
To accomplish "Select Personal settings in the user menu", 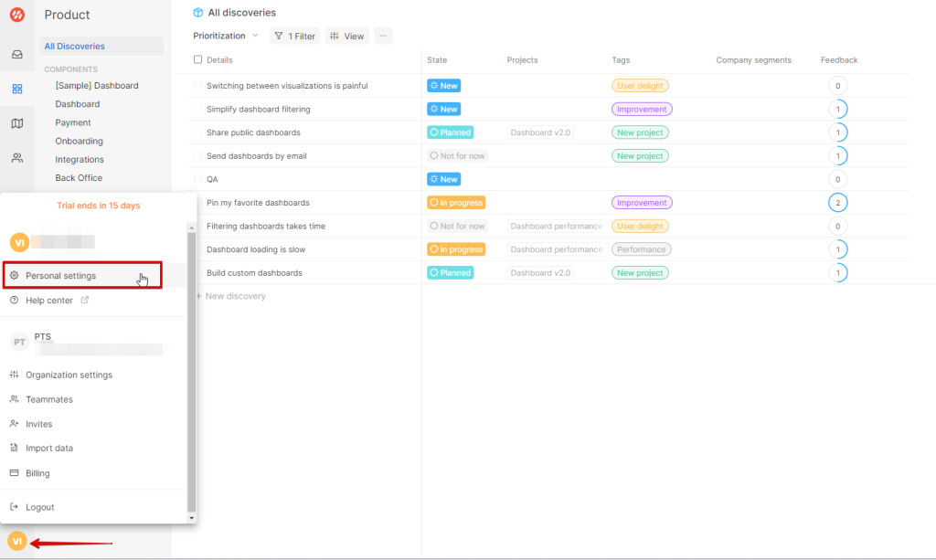I will point(60,276).
